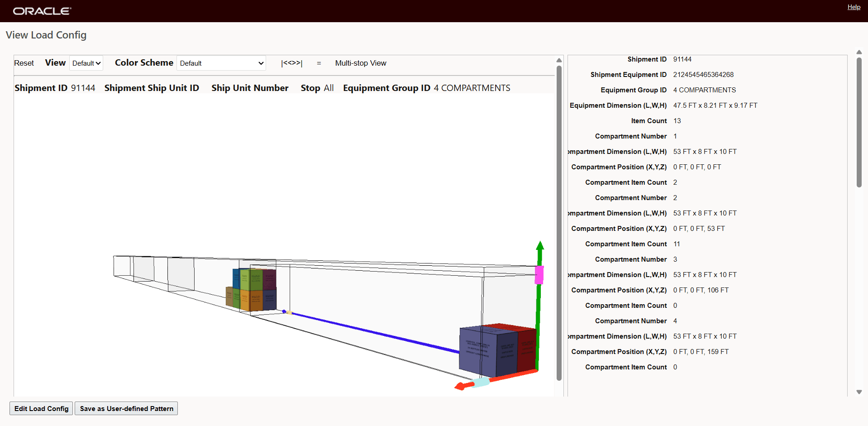
Task: Click the page vertical scrollbar thumb
Action: 859,122
